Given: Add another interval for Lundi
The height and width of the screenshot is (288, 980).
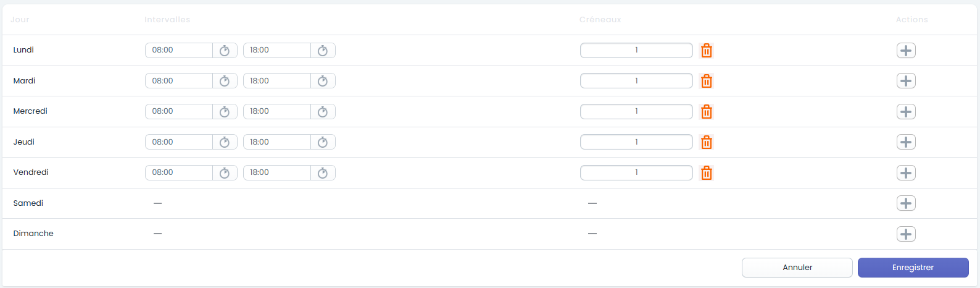Looking at the screenshot, I should pyautogui.click(x=906, y=51).
